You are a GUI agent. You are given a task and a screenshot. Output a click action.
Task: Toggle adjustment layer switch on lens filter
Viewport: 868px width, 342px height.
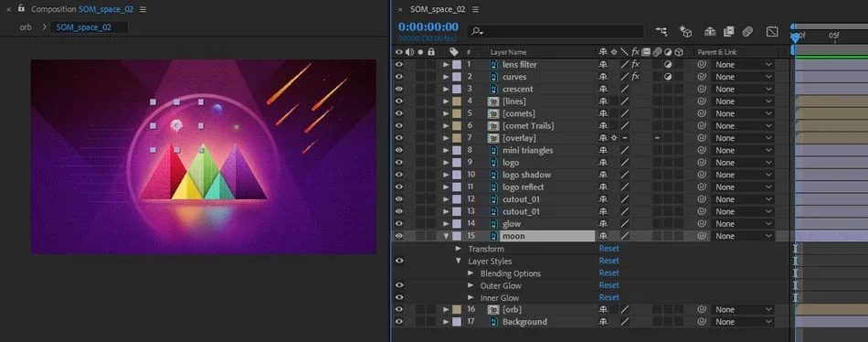click(x=668, y=64)
